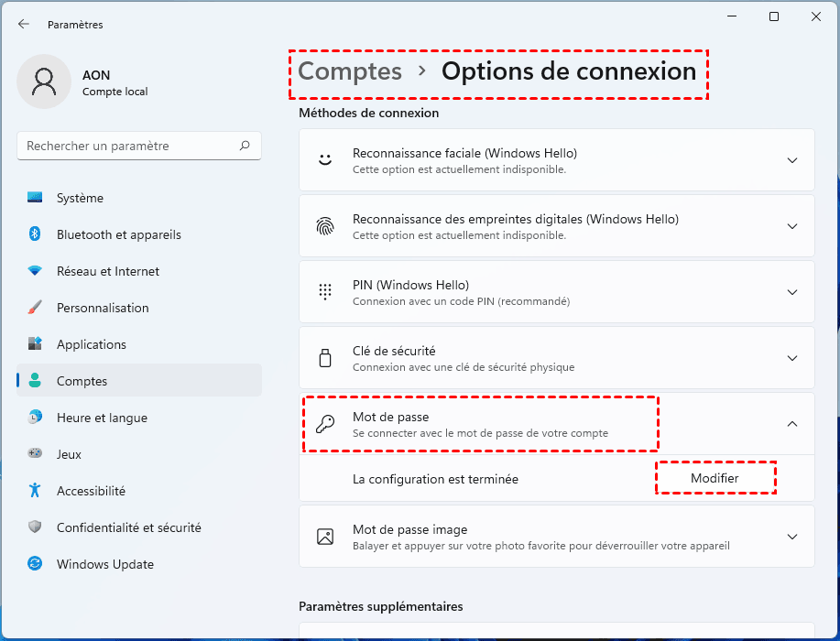Click the Personnalisation paintbrush icon
The height and width of the screenshot is (641, 840).
click(x=35, y=308)
